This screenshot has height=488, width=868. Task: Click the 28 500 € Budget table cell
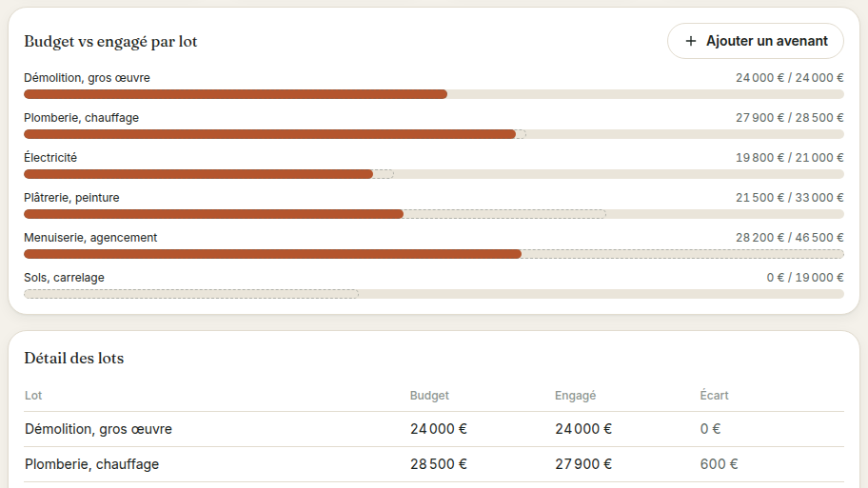point(439,464)
